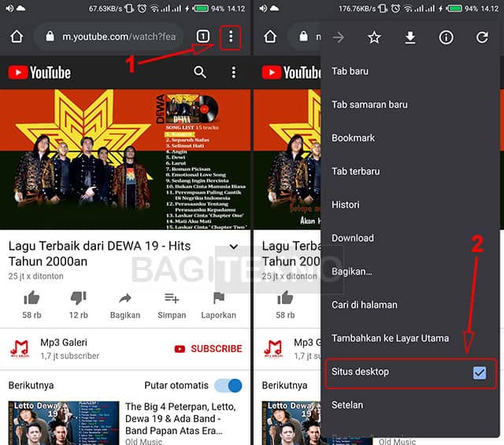504x445 pixels.
Task: Tap the Dewa 19 video player in left screen
Action: tap(125, 159)
